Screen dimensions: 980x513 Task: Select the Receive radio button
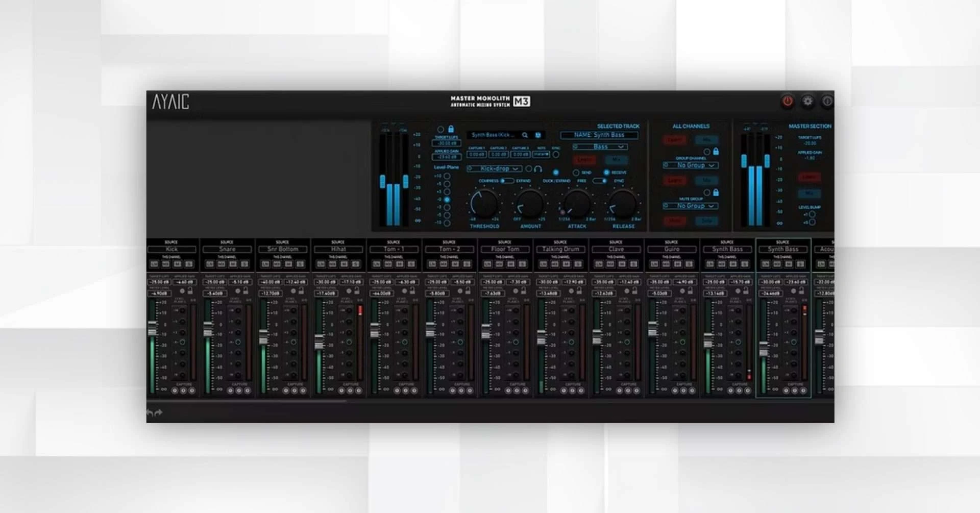pos(606,173)
